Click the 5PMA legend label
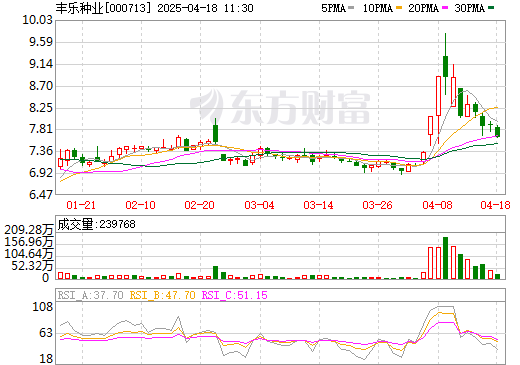 tap(333, 8)
